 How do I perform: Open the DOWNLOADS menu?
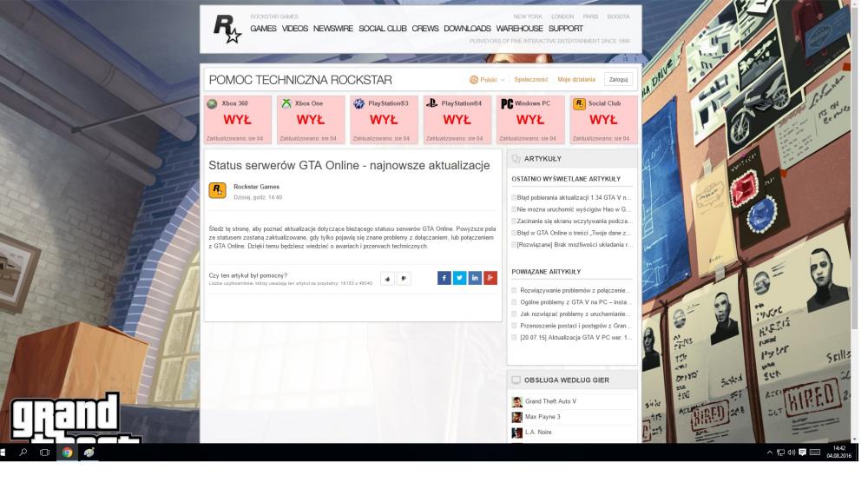coord(467,29)
